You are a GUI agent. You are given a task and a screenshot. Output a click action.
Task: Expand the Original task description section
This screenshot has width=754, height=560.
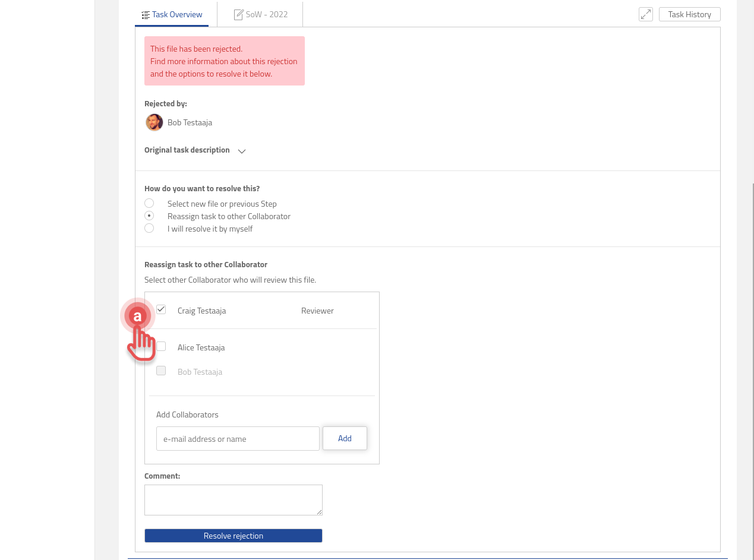[x=241, y=151]
